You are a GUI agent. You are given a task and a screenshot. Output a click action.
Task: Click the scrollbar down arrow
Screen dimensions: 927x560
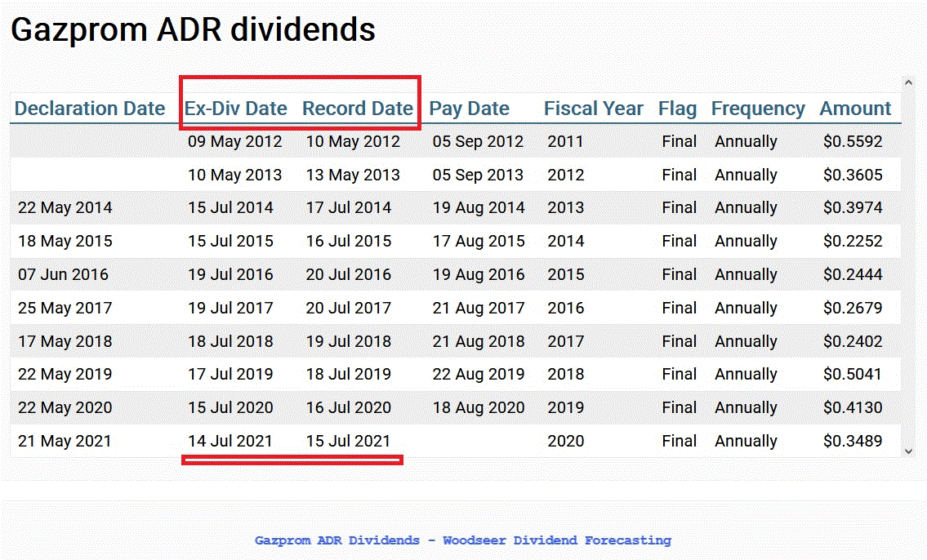click(907, 451)
